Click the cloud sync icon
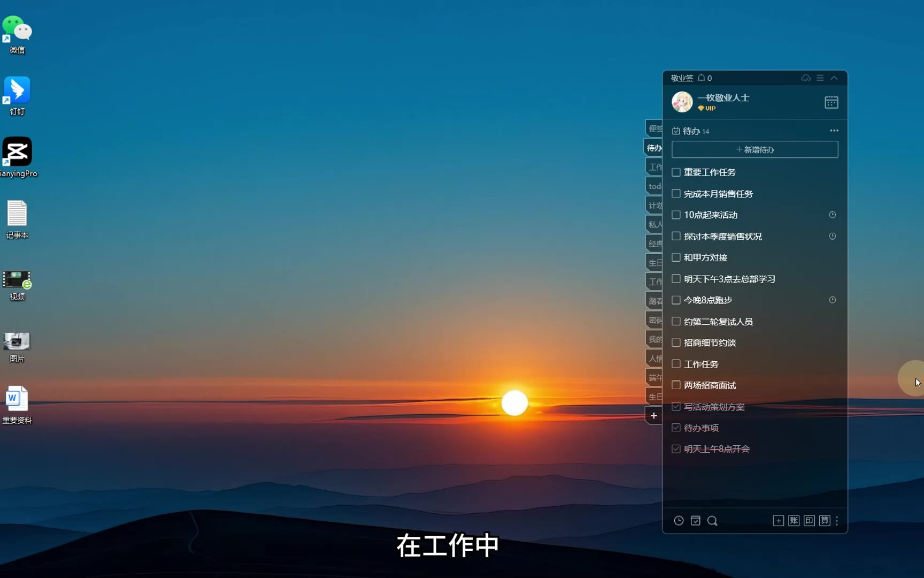 (x=806, y=78)
